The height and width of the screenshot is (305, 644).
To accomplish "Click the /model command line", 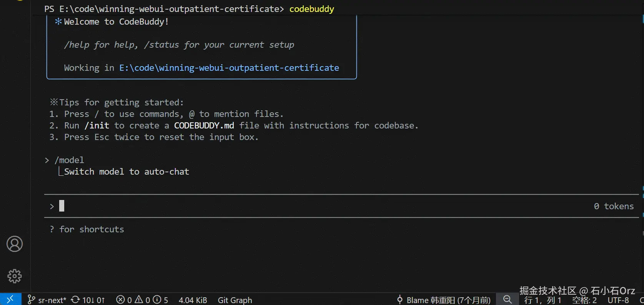I will [69, 160].
